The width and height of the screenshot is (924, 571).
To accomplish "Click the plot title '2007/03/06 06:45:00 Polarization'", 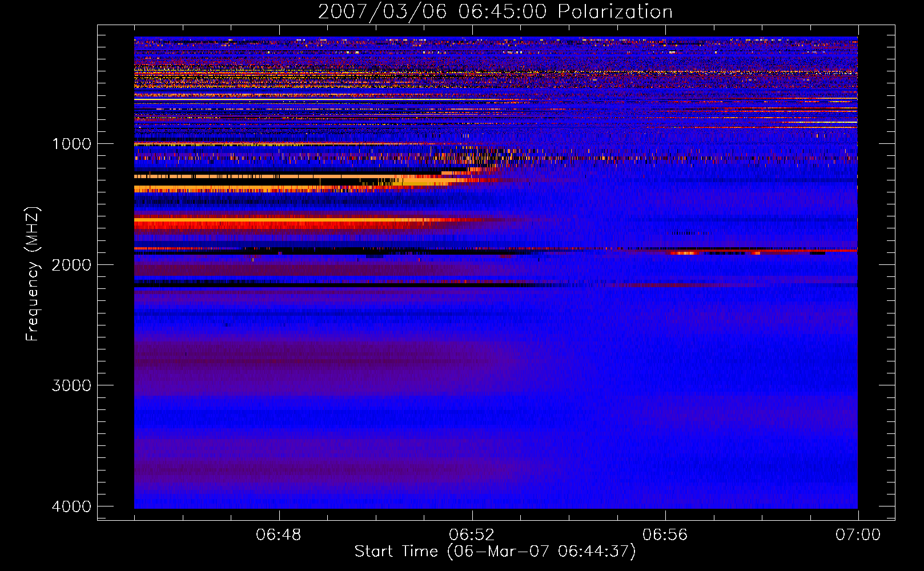I will pyautogui.click(x=495, y=11).
